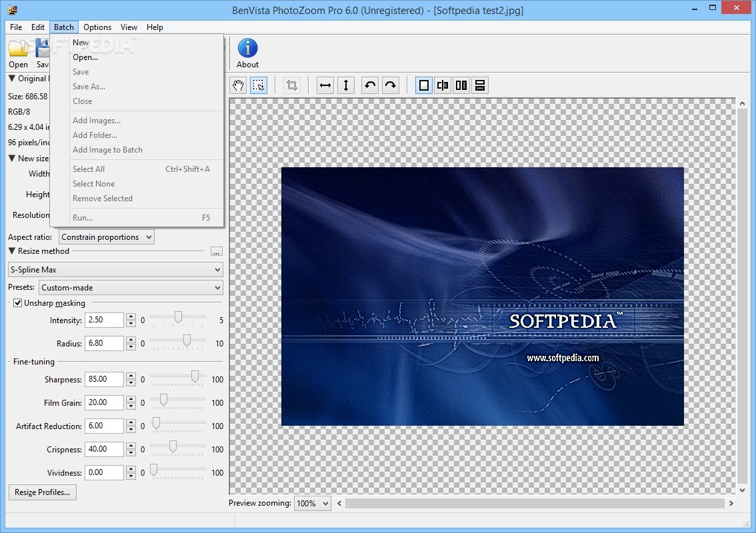This screenshot has height=533, width=756.
Task: Increase Intensity with the up spinner
Action: point(131,316)
